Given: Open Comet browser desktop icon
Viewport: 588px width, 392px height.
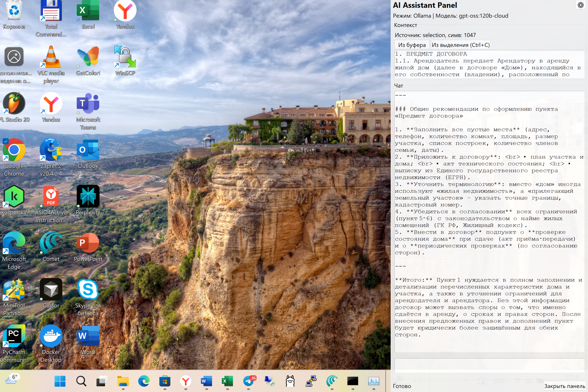Looking at the screenshot, I should pyautogui.click(x=51, y=243).
